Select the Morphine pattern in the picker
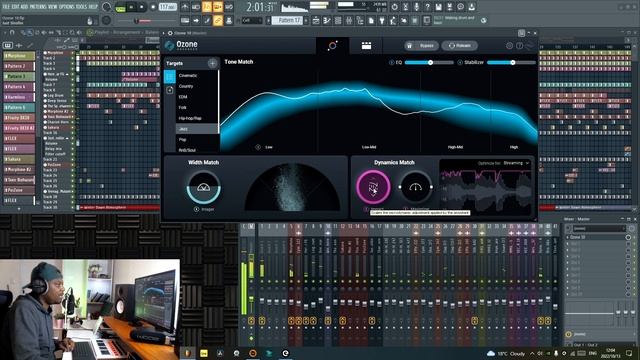Image resolution: width=640 pixels, height=360 pixels. (19, 56)
